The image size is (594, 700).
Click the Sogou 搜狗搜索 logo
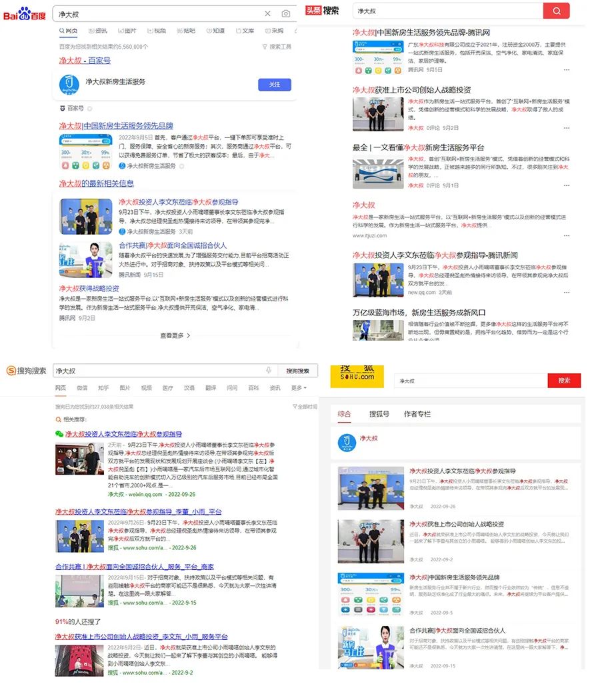26,371
